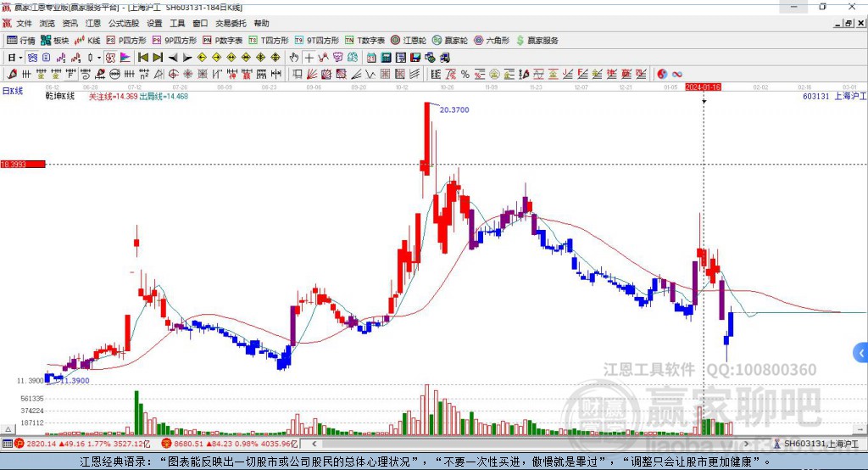This screenshot has height=470, width=868.
Task: Open the 9T四方形 tool
Action: pyautogui.click(x=317, y=41)
